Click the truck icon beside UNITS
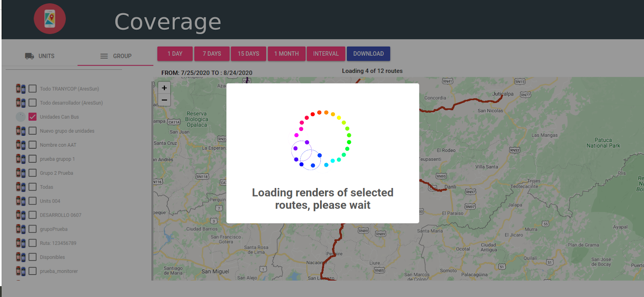 [29, 56]
